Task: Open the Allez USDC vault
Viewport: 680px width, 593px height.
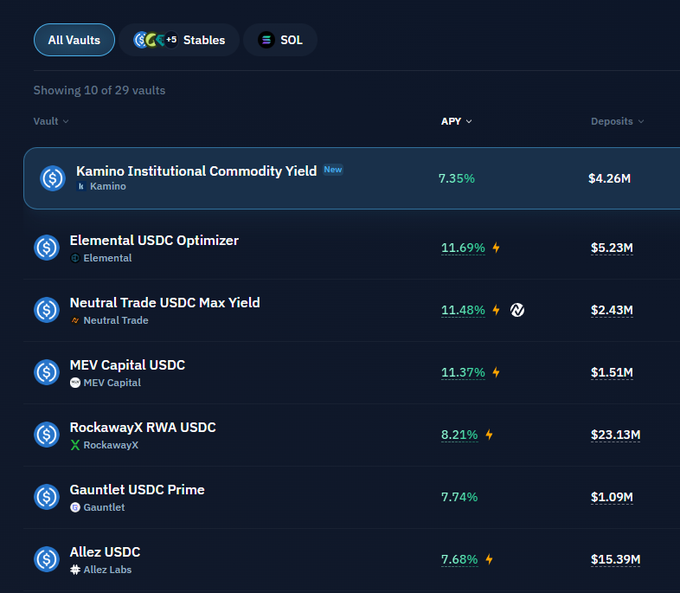Action: [x=352, y=560]
